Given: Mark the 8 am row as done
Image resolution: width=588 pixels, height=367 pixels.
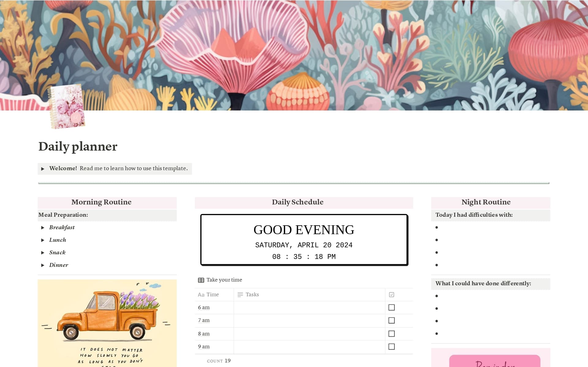Looking at the screenshot, I should pos(391,334).
